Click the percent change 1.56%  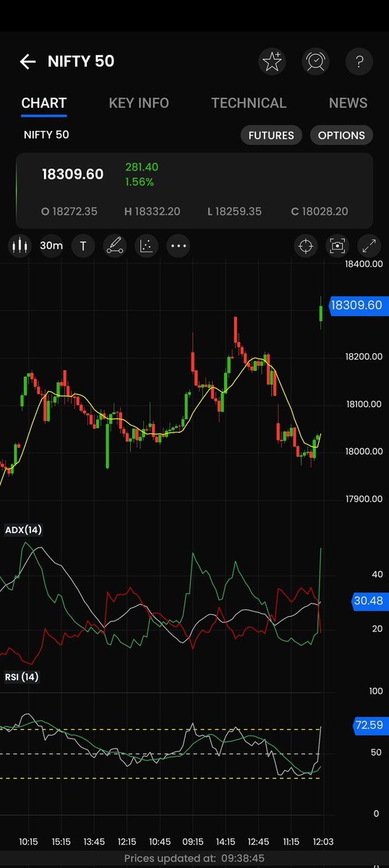140,182
